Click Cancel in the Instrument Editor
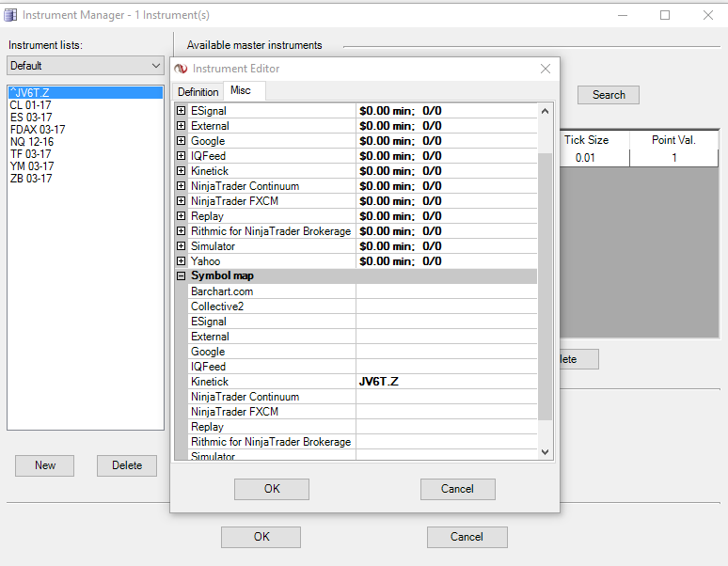The image size is (728, 566). point(458,489)
